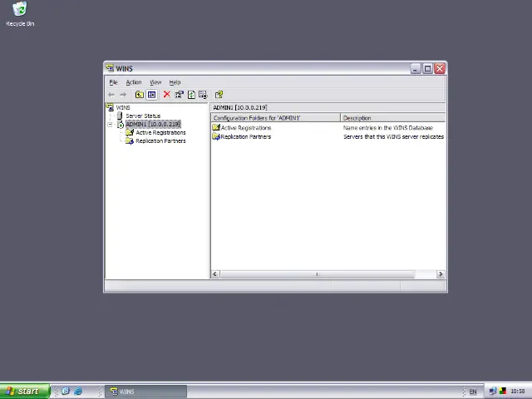Click the Refresh toolbar icon
Screen dimensions: 532x399
pos(191,95)
